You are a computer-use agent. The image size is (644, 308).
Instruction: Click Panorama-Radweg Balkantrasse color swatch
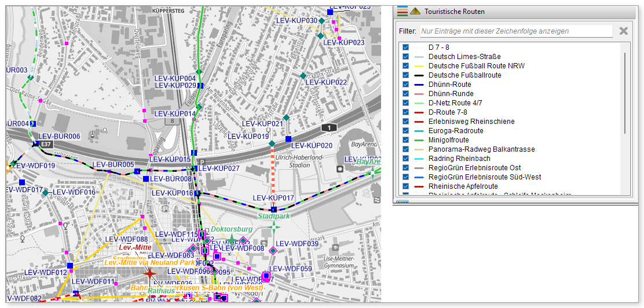tap(419, 149)
